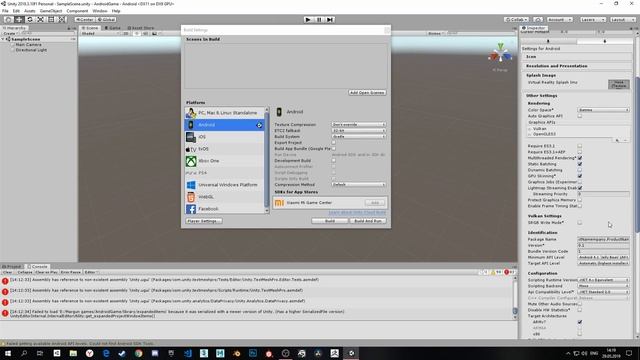Select the combined Transform tool
This screenshot has height=360, width=640.
[x=61, y=20]
